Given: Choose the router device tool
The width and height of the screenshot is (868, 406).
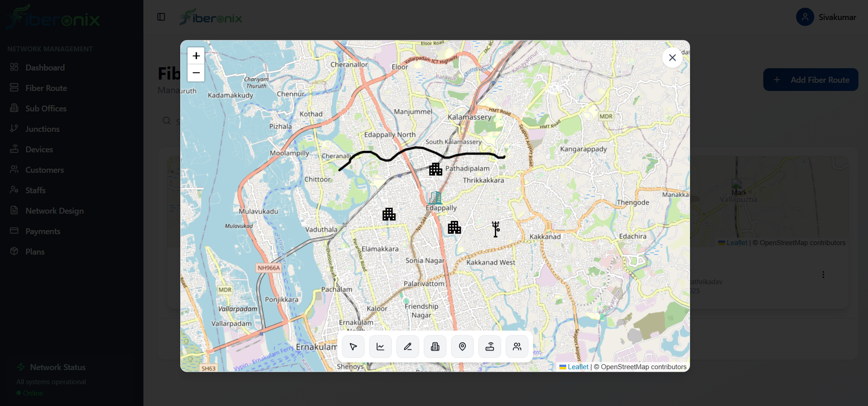Looking at the screenshot, I should coord(490,347).
